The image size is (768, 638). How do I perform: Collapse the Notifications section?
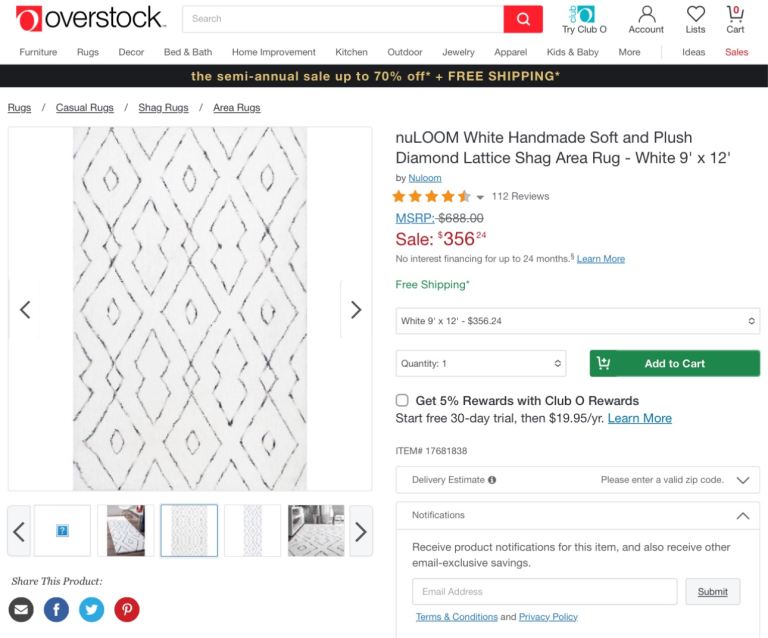point(742,516)
